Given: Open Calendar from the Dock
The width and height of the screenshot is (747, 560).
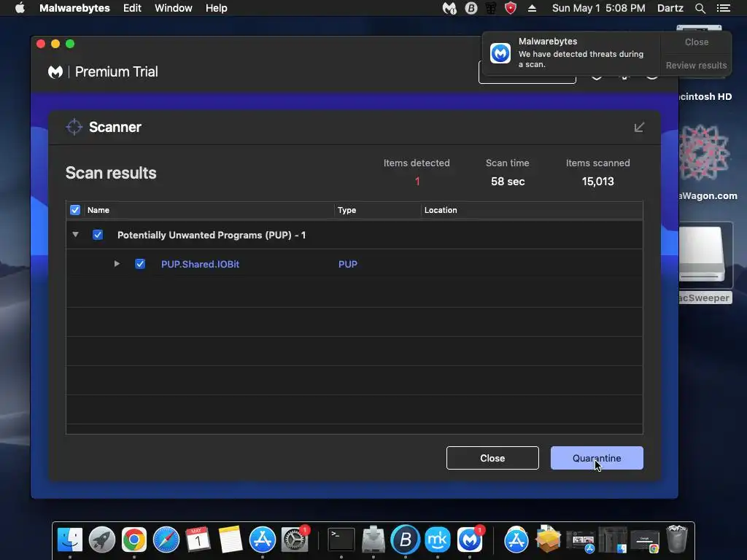Looking at the screenshot, I should tap(198, 540).
